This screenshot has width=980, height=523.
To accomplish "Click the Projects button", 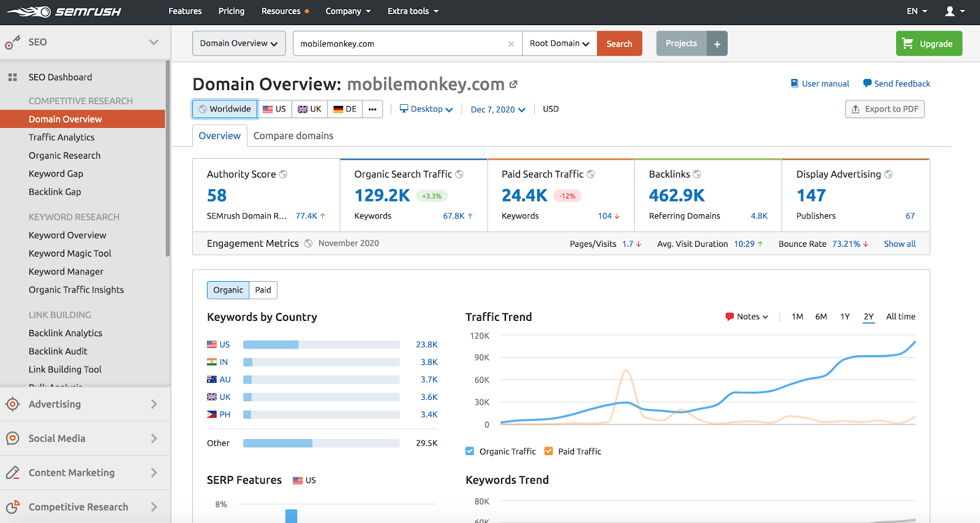I will tap(681, 43).
